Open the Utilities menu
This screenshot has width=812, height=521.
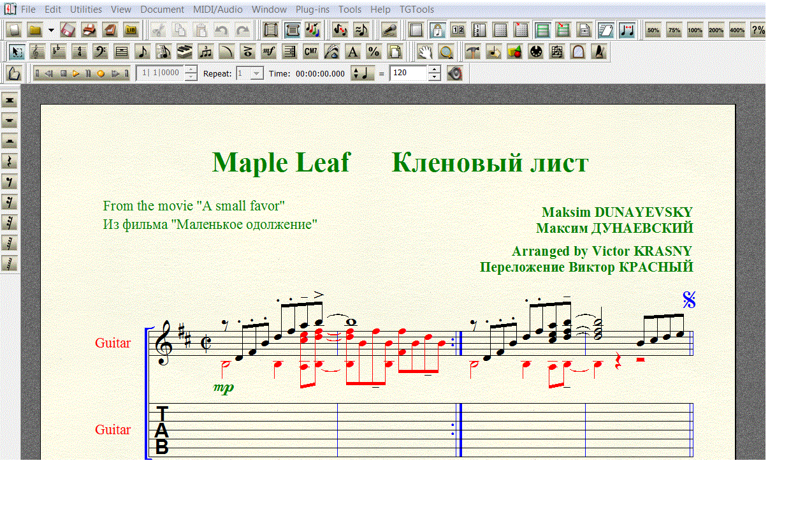click(x=85, y=10)
